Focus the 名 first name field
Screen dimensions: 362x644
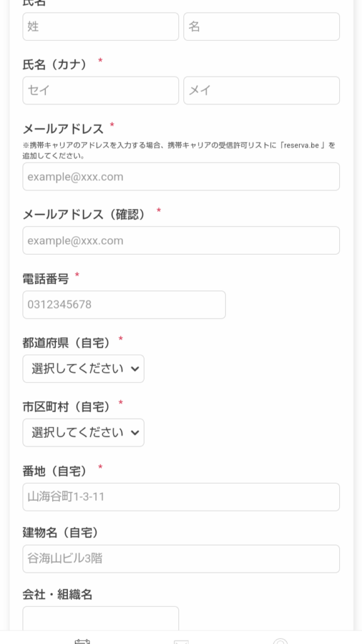click(261, 26)
